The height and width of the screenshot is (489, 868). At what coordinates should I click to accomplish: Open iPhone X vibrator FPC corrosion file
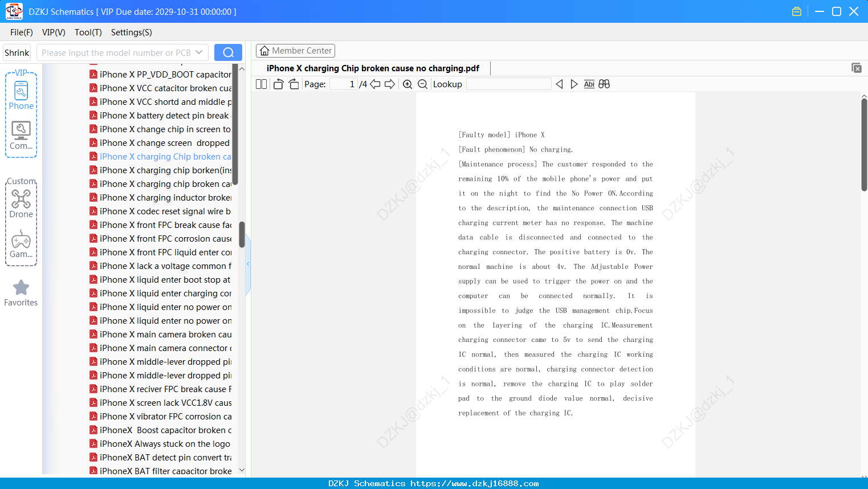[x=160, y=417]
